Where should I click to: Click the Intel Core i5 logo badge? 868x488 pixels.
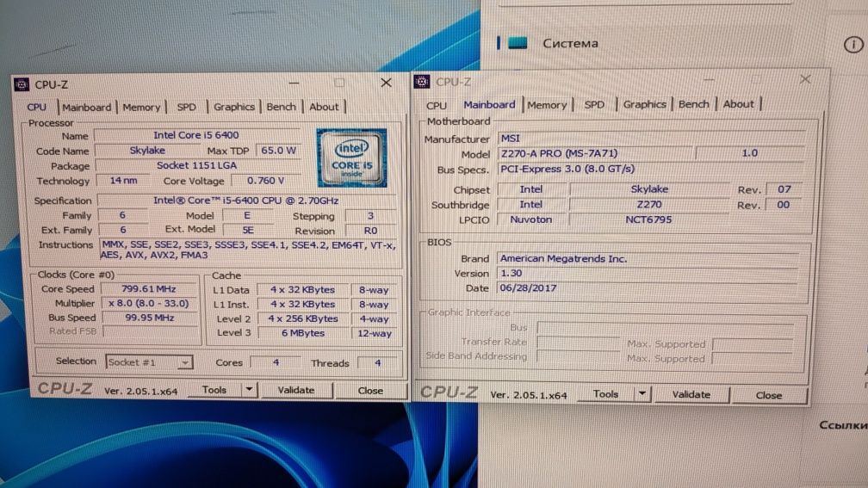(351, 158)
